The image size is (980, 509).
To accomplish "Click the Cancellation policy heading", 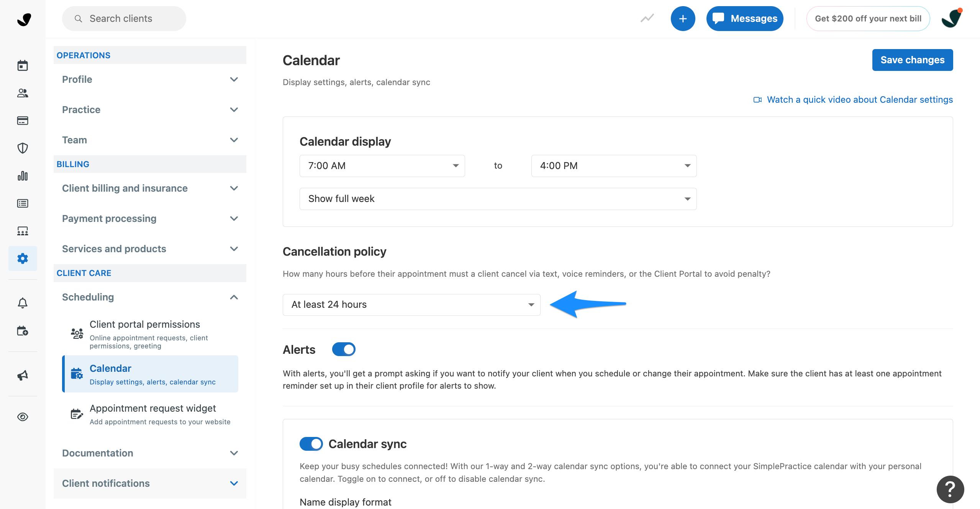I will (334, 251).
